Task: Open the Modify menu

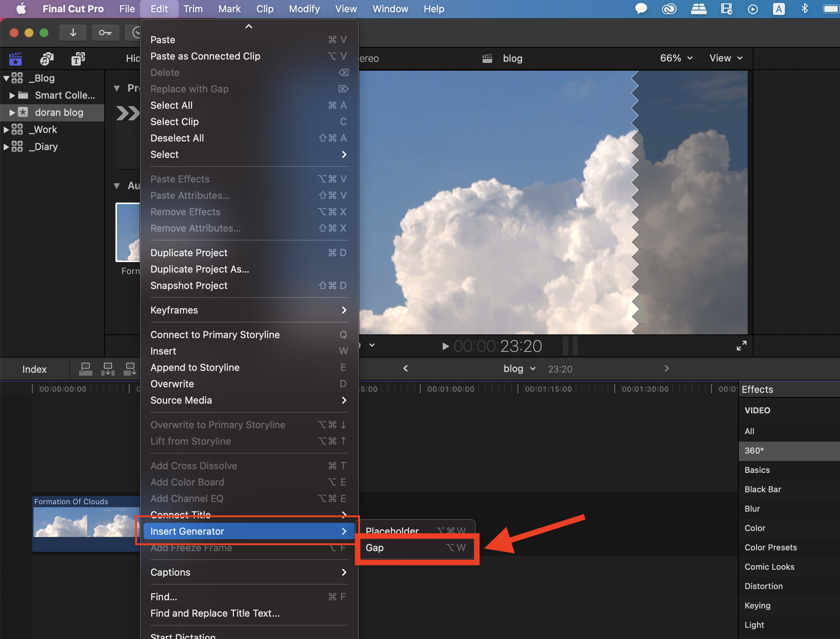Action: coord(304,9)
